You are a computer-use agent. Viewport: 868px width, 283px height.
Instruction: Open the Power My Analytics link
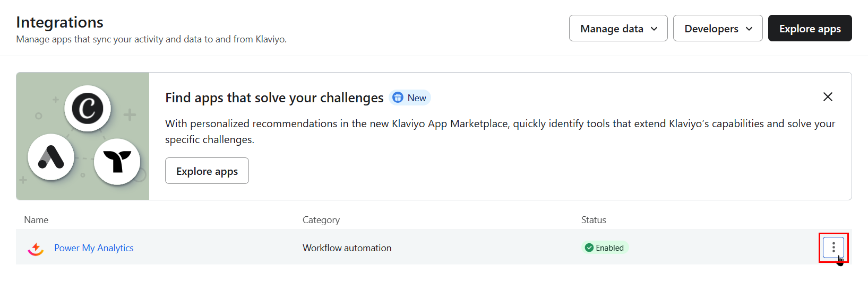94,248
